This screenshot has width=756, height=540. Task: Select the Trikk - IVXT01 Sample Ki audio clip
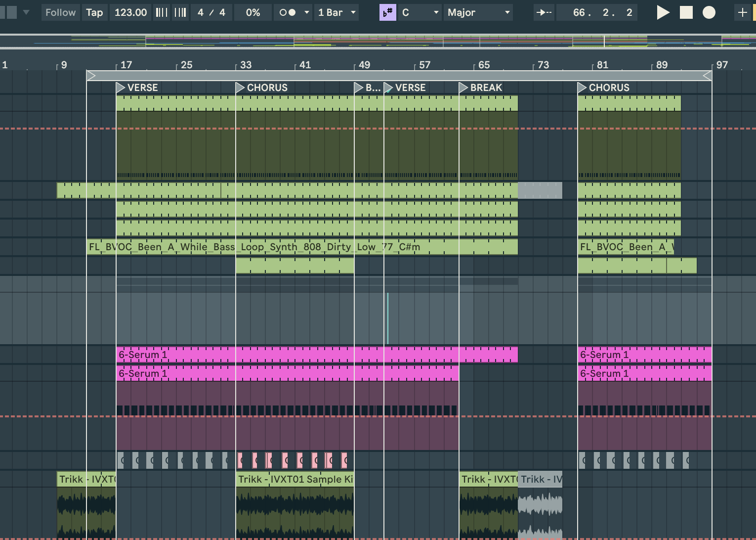point(295,479)
